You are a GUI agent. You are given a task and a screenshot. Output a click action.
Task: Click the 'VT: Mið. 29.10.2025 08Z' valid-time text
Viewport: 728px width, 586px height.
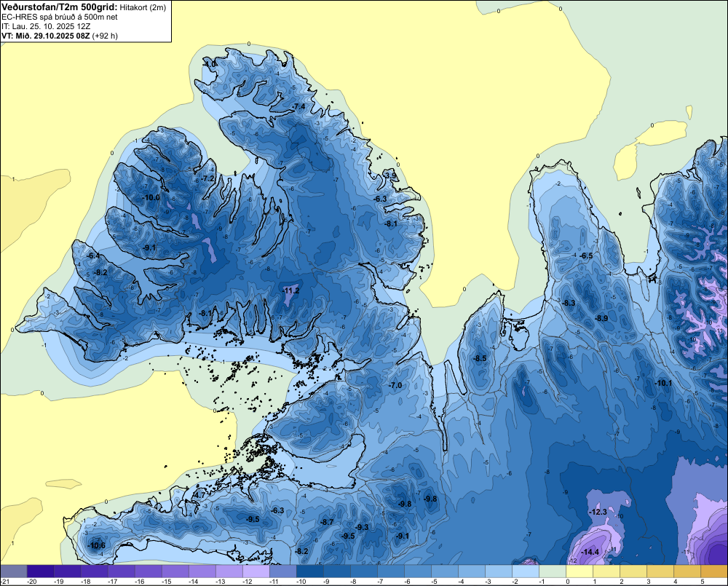45,36
